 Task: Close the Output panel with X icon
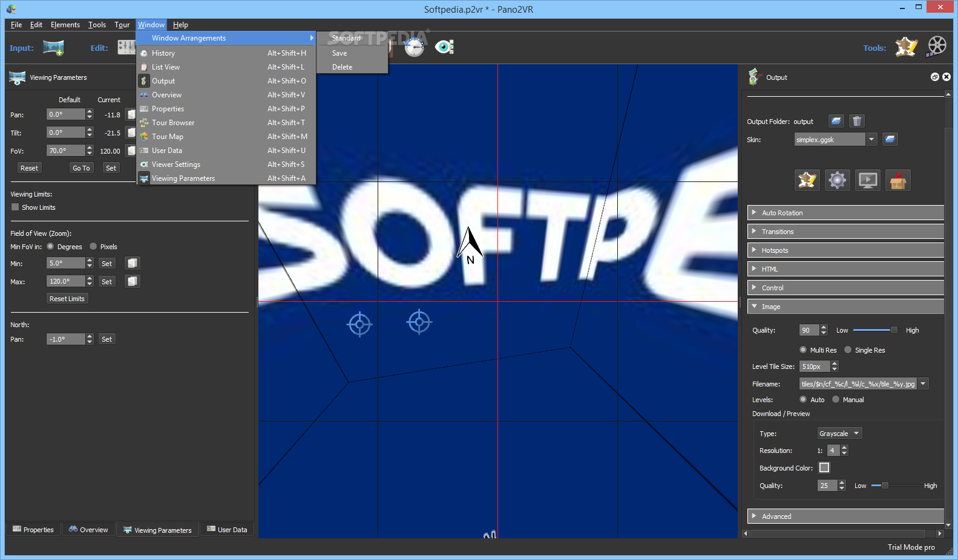(947, 77)
